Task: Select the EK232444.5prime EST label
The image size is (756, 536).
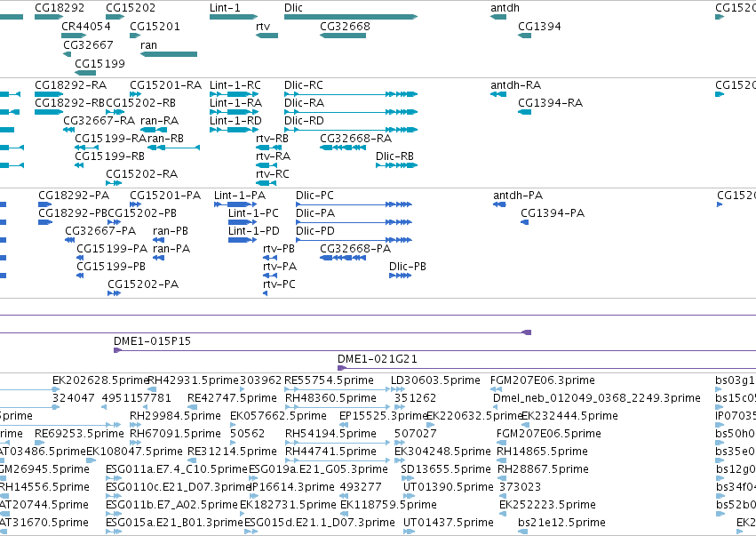Action: point(569,416)
